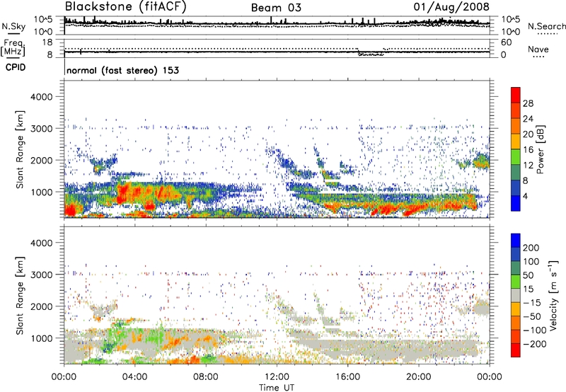Click the Freq. [MHz] axis label
Screen dimensions: 566x392
(13, 47)
